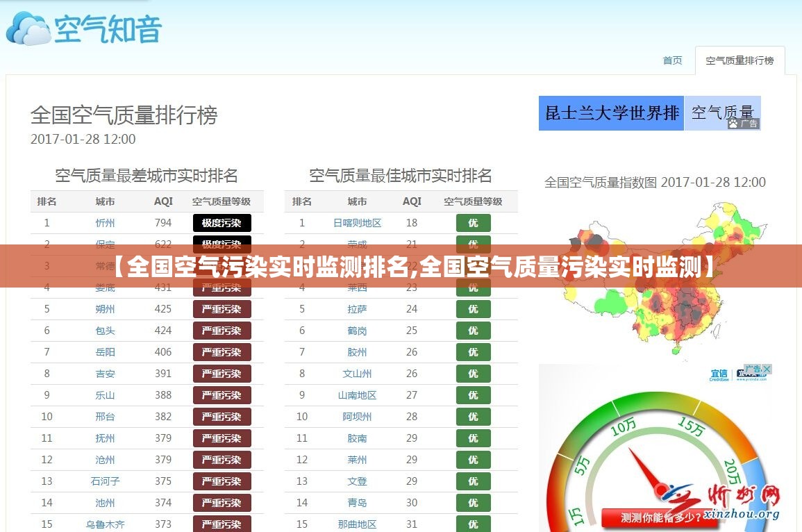This screenshot has width=802, height=532.
Task: Open the 昆士兰大学世界排 ad banner
Action: tap(611, 113)
